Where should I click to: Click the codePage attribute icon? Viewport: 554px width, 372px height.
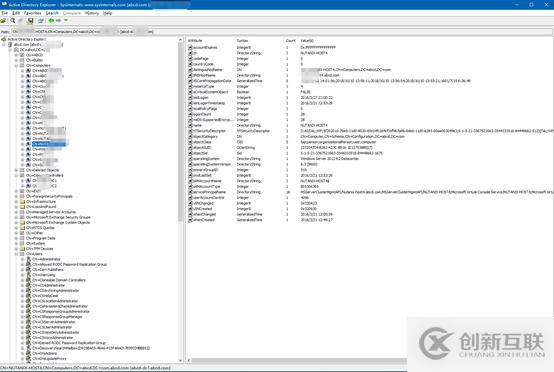pyautogui.click(x=190, y=59)
